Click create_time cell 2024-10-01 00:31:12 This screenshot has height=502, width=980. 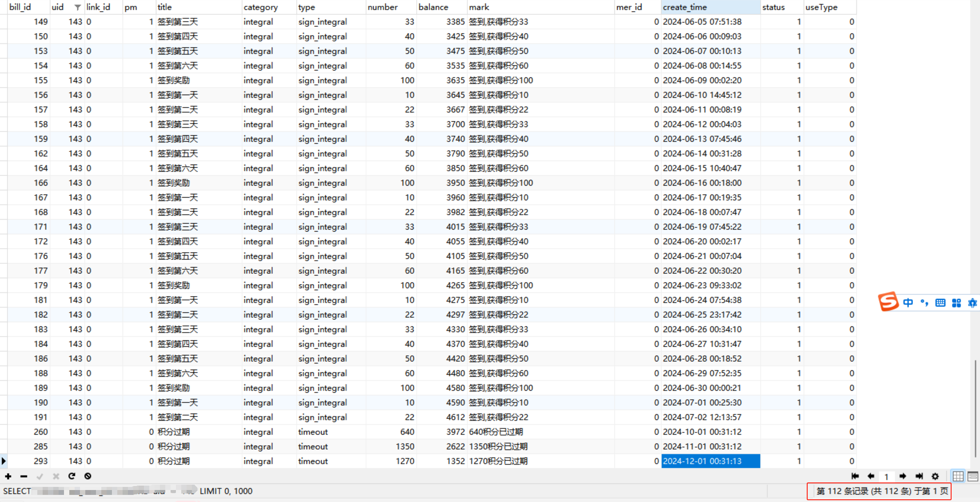point(711,432)
